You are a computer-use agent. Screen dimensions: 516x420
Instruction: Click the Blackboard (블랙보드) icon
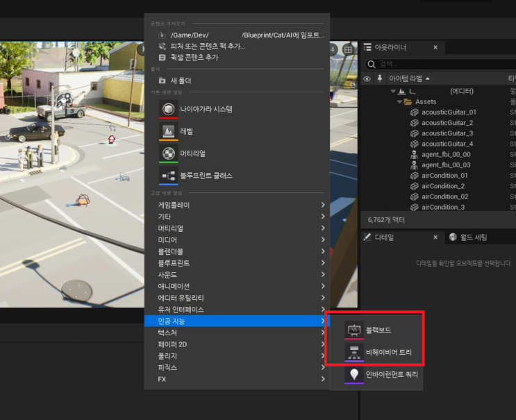pos(354,330)
